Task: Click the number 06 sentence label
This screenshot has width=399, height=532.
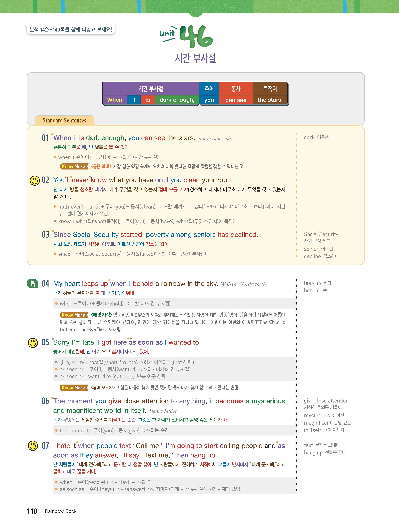Action: tap(45, 401)
